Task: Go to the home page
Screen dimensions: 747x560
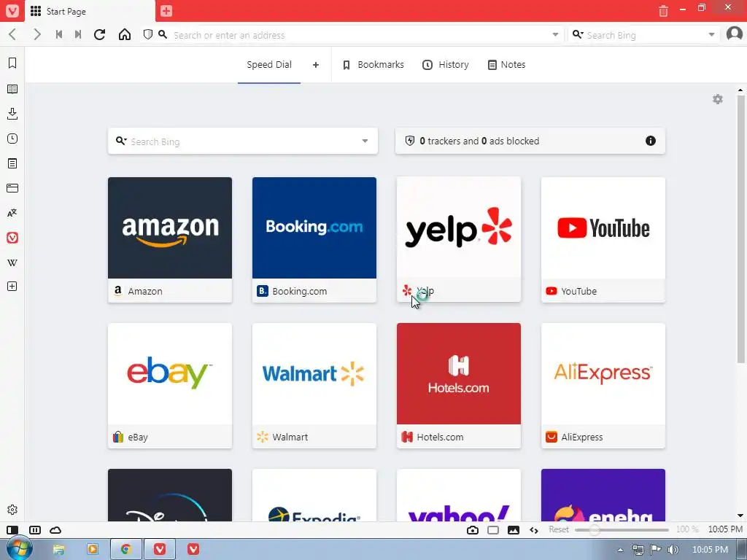Action: (125, 34)
